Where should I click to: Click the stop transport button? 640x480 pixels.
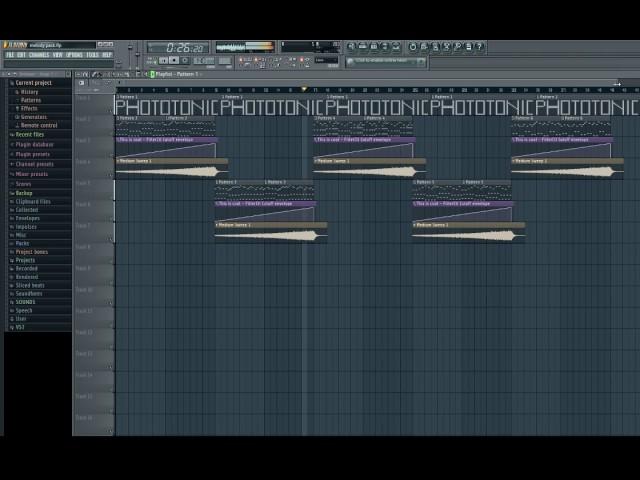174,60
